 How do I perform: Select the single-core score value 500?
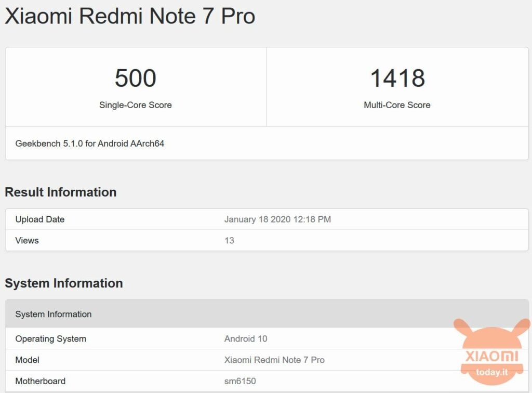click(136, 78)
